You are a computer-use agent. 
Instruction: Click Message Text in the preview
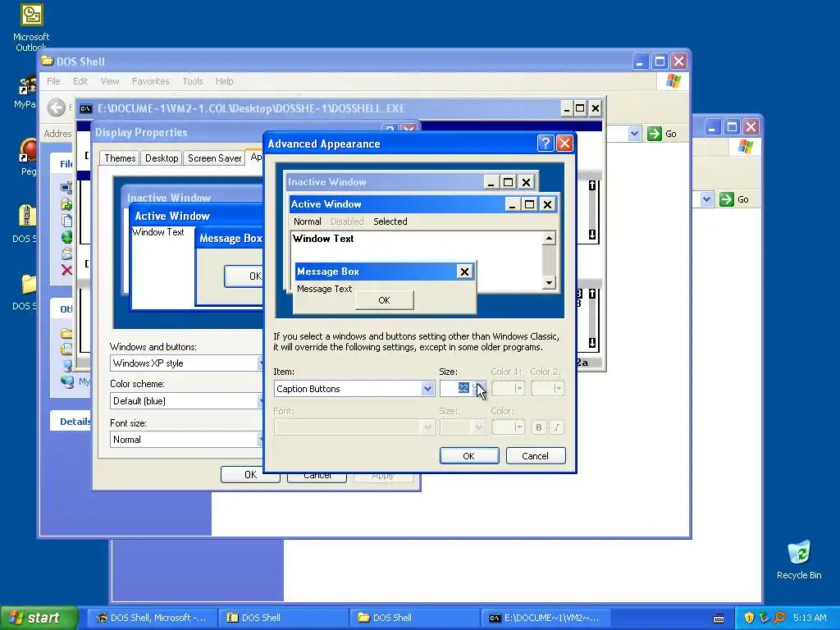(324, 289)
